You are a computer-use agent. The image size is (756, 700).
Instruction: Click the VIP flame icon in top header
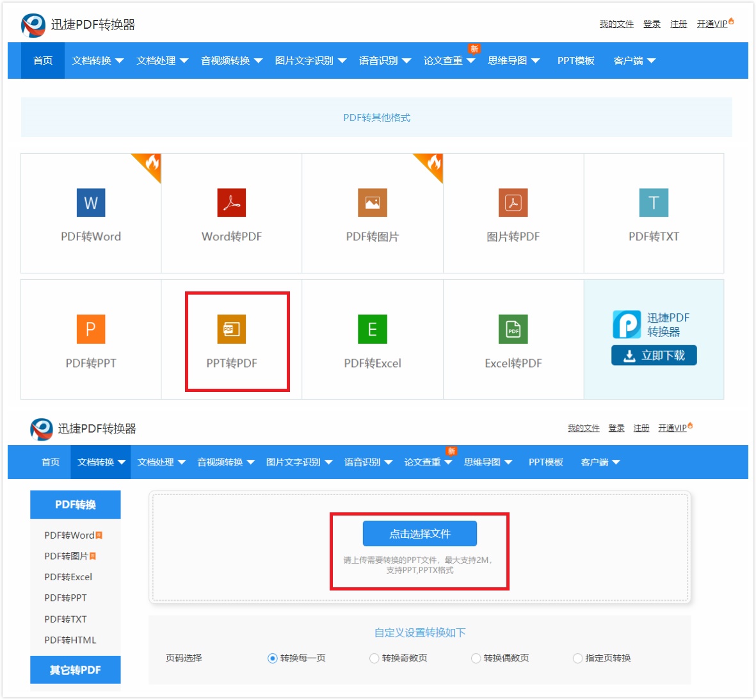732,20
